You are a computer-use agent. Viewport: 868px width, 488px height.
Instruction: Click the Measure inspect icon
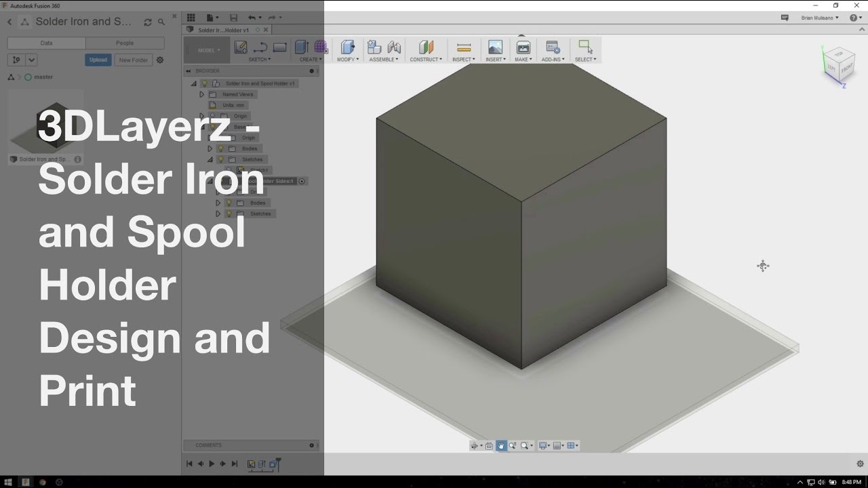464,47
